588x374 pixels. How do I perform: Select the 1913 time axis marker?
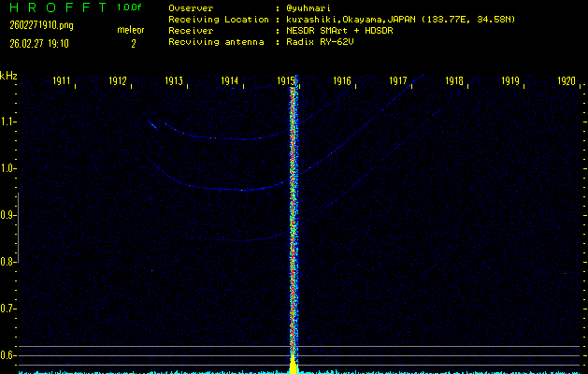coord(174,81)
